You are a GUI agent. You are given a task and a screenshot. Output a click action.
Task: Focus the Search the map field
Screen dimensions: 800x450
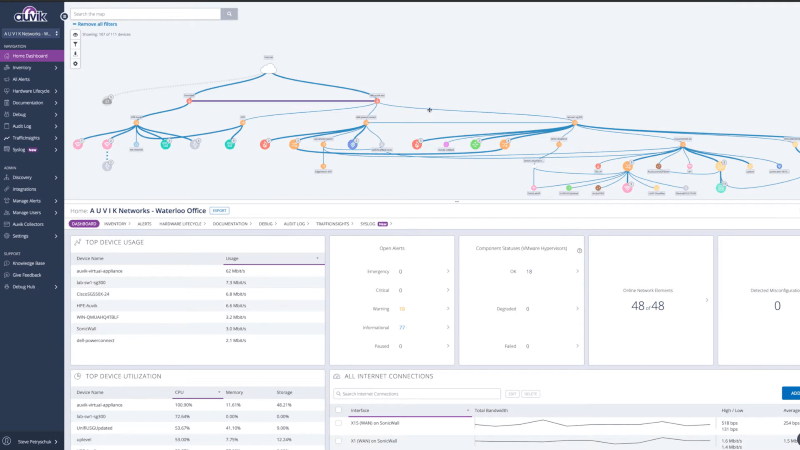click(146, 14)
